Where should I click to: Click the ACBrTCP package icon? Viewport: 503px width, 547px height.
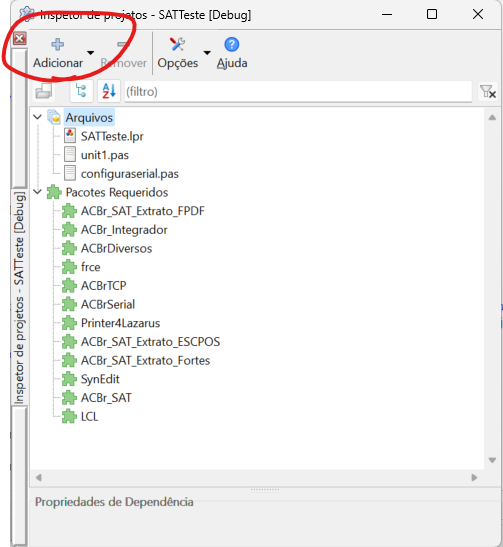(x=69, y=285)
